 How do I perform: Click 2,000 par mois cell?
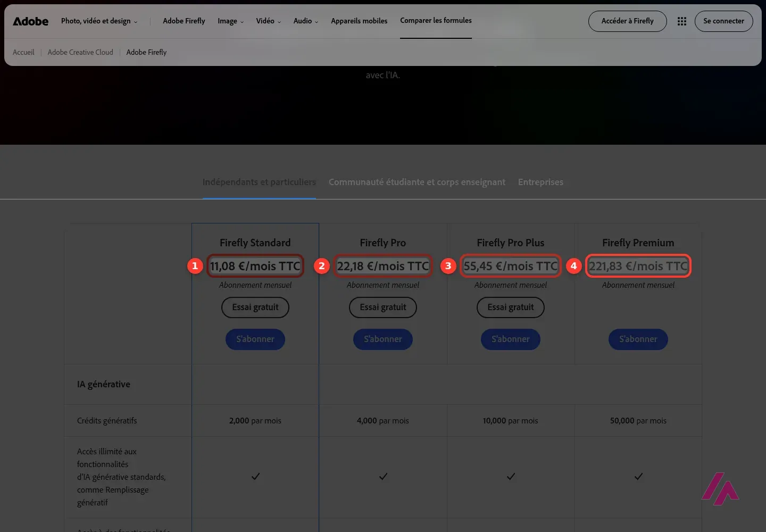[x=255, y=421]
